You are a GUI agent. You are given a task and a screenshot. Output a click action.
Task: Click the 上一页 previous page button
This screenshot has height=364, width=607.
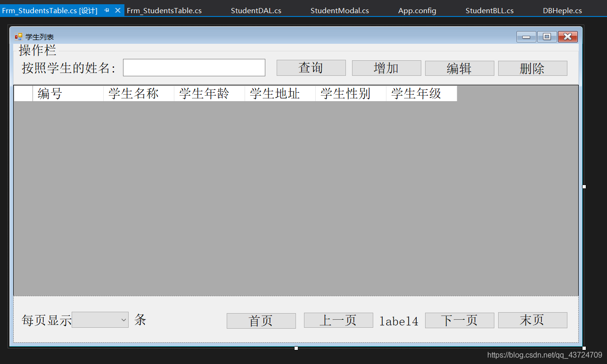[338, 320]
